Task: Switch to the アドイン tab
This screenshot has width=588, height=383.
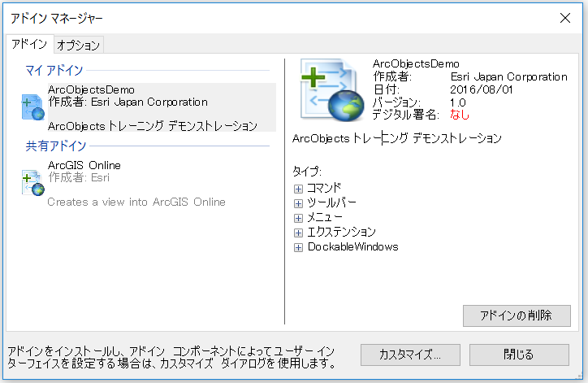Action: (x=29, y=44)
